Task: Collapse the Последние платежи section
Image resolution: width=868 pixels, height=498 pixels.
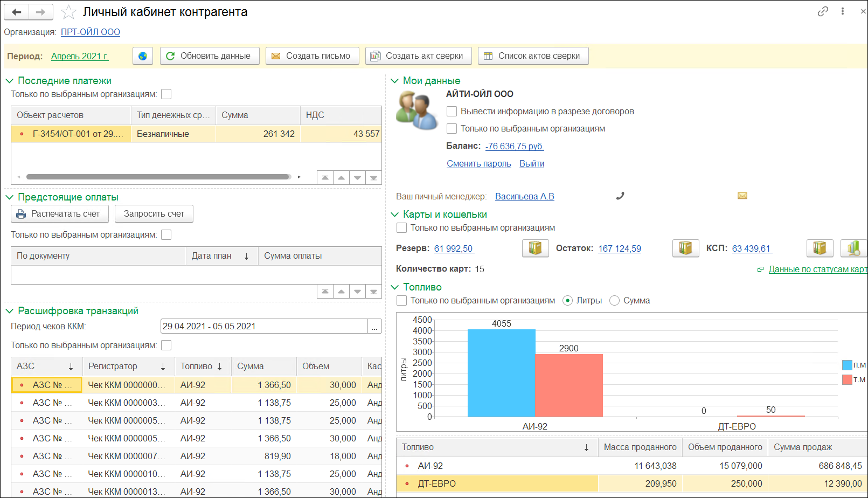Action: [x=9, y=81]
